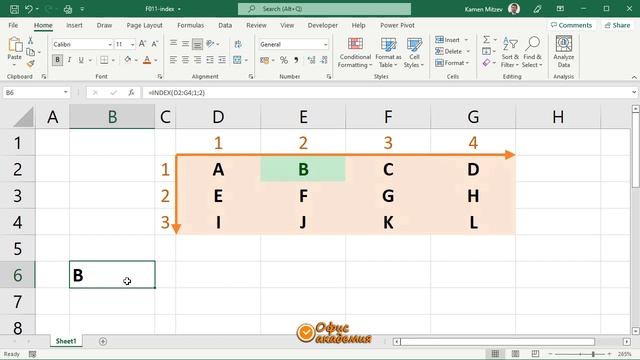Screen dimensions: 640x360
Task: Click the Increase Indent icon
Action: tap(222, 60)
